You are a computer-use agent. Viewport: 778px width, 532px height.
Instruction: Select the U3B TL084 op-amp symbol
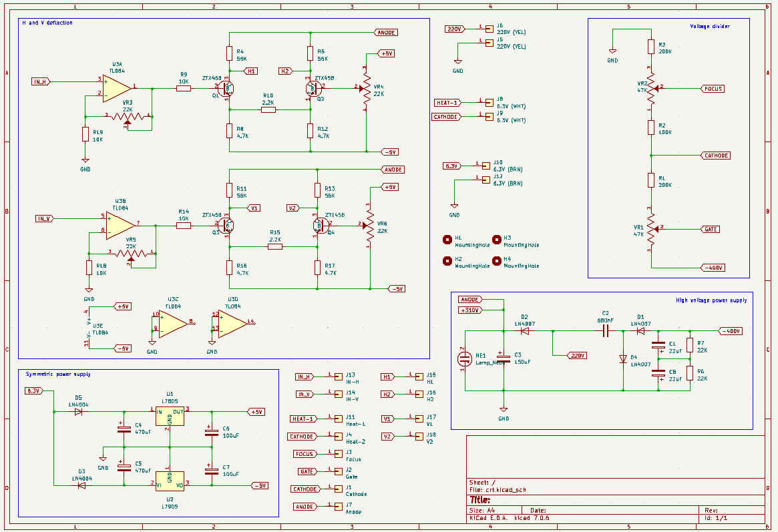120,226
